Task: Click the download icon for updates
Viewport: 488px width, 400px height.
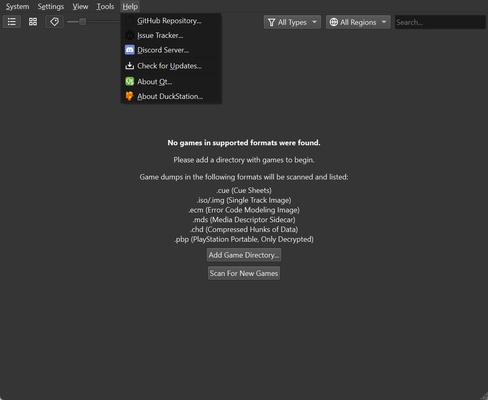Action: pos(129,66)
